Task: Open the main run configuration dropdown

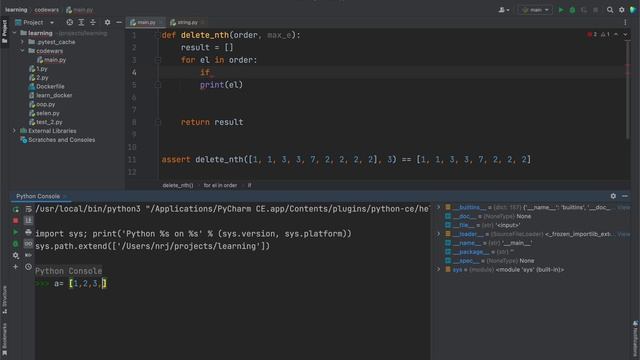Action: point(535,10)
